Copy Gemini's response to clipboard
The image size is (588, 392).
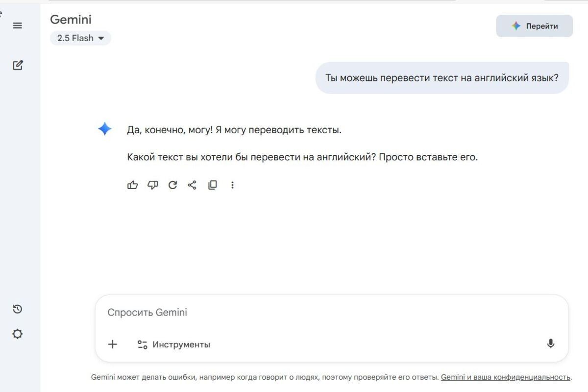click(x=212, y=185)
